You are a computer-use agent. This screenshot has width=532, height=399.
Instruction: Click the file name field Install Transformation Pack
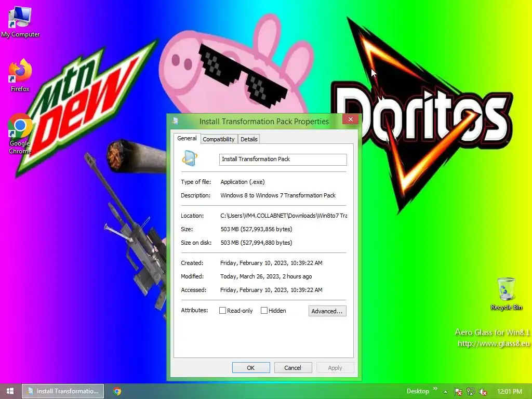click(283, 159)
